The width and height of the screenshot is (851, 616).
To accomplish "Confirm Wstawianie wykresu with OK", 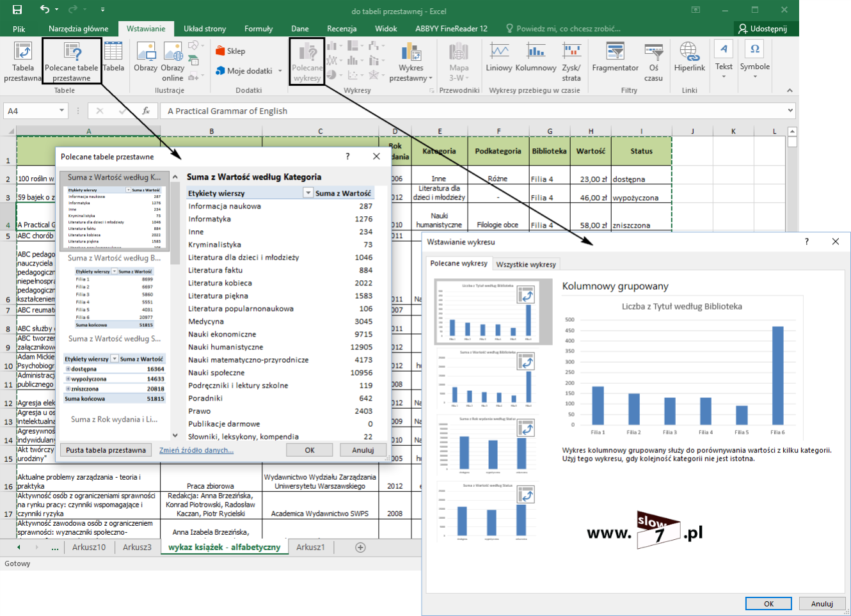I will [768, 604].
